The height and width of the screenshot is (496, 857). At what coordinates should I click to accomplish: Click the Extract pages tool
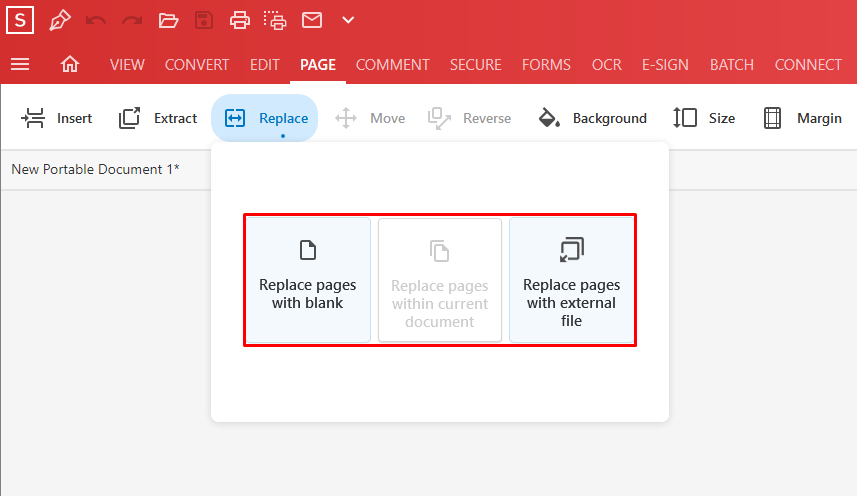(x=157, y=118)
